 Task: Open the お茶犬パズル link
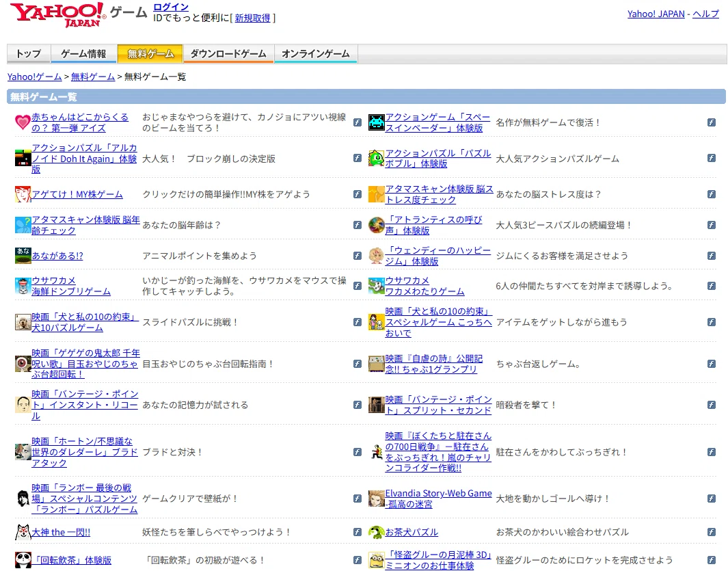pyautogui.click(x=412, y=532)
